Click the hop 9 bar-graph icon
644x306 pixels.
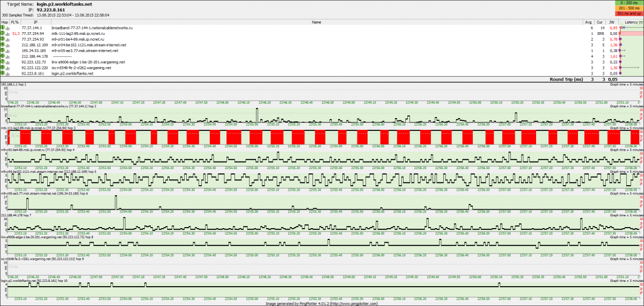pyautogui.click(x=7, y=74)
